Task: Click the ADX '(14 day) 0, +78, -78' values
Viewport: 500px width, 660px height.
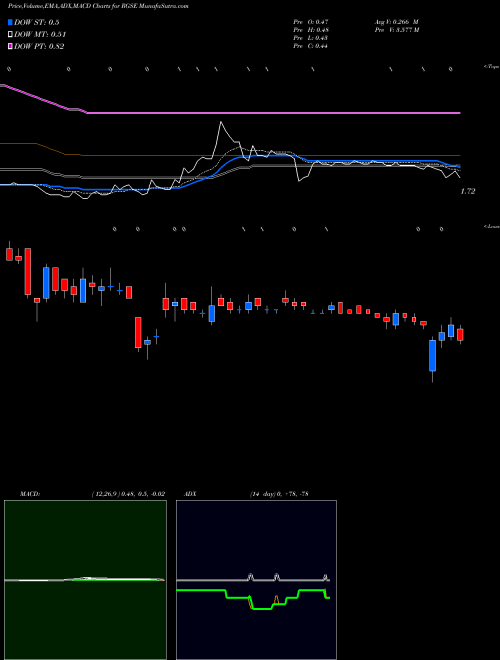Action: coord(278,494)
